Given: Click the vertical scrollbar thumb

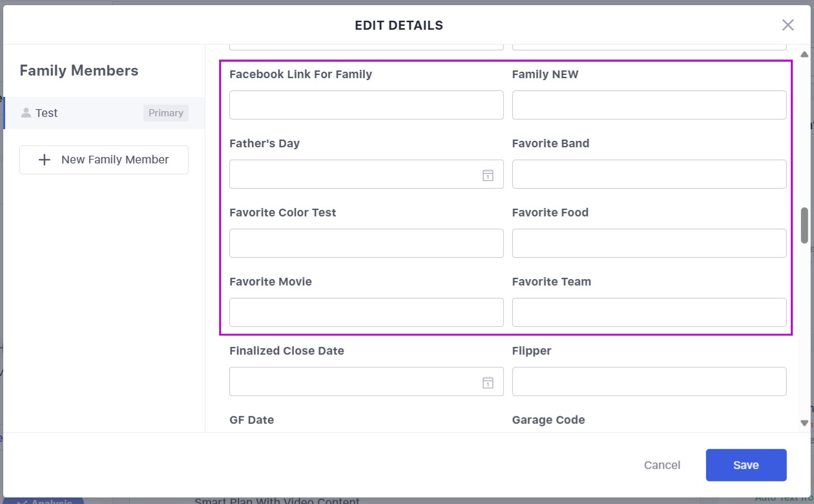Looking at the screenshot, I should [x=804, y=225].
